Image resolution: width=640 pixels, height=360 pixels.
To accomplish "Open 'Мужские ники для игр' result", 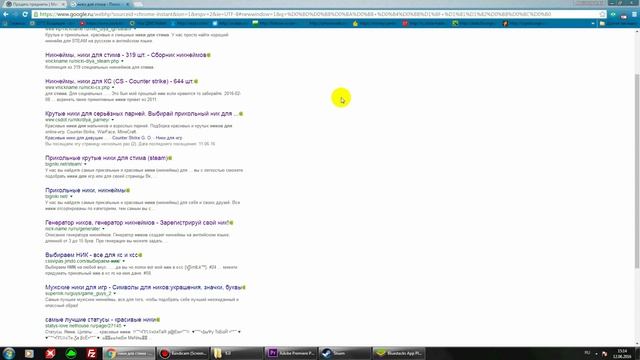I will coord(143,287).
